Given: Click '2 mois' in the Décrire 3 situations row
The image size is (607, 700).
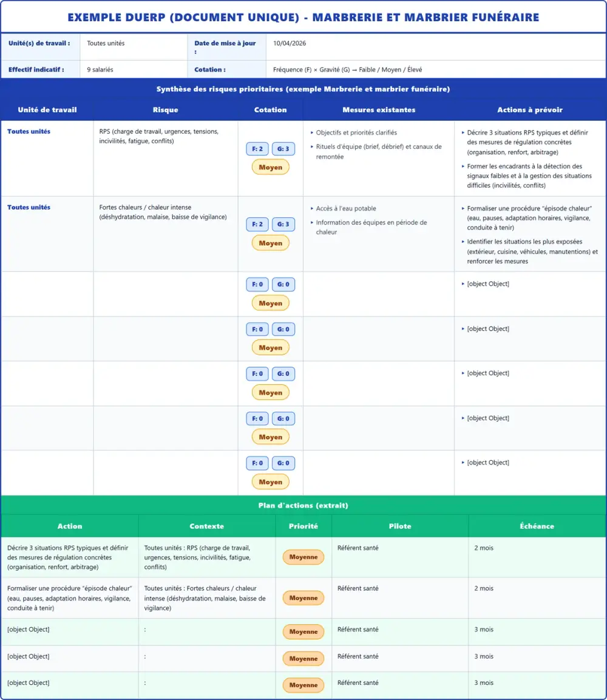Looking at the screenshot, I should pyautogui.click(x=484, y=548).
